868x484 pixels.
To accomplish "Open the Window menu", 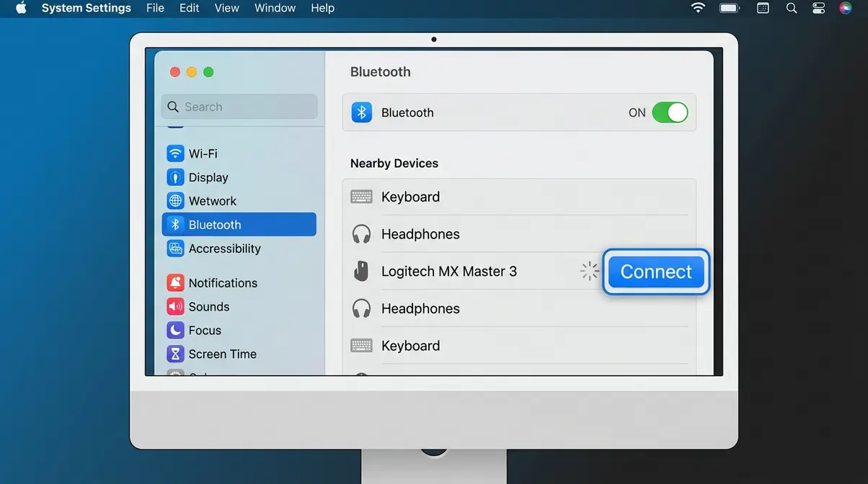I will (x=275, y=8).
